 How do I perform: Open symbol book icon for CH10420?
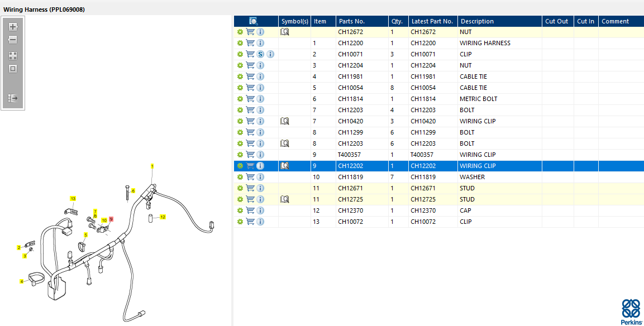[x=284, y=121]
